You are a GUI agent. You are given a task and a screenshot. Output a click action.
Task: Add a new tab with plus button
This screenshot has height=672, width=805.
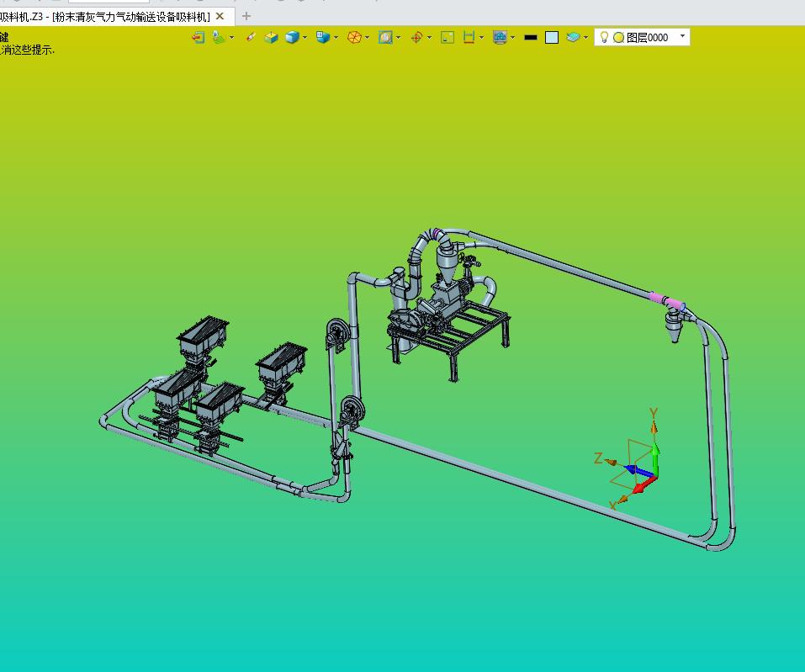point(246,16)
